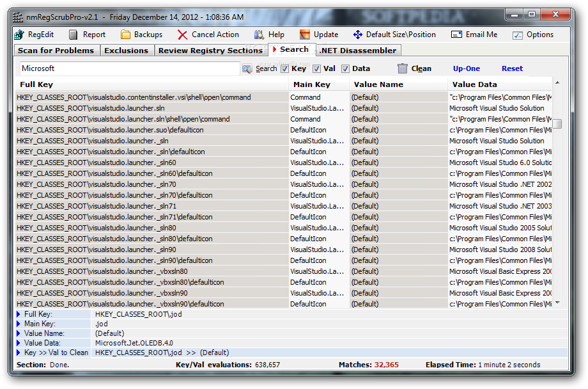Sort by Value Data column header
This screenshot has width=588, height=389.
[x=500, y=84]
